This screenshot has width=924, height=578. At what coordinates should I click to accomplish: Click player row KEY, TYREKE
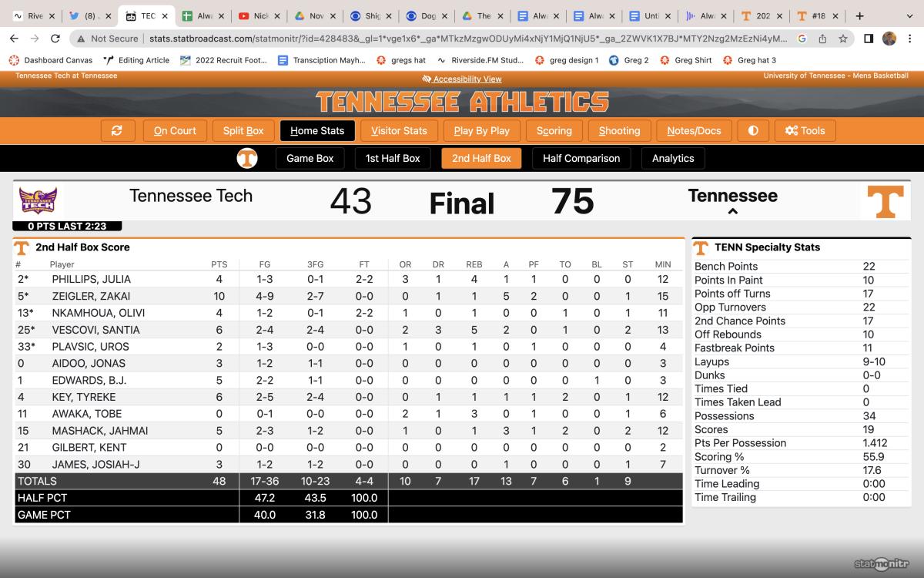(348, 397)
